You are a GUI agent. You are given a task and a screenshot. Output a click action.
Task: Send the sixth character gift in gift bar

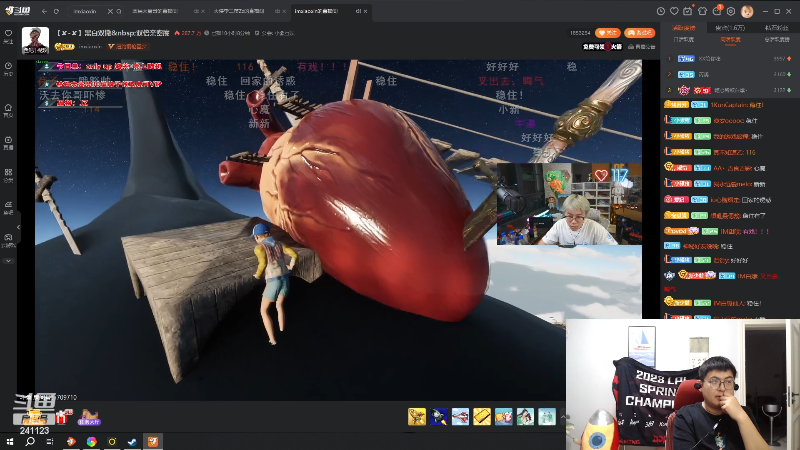point(525,416)
